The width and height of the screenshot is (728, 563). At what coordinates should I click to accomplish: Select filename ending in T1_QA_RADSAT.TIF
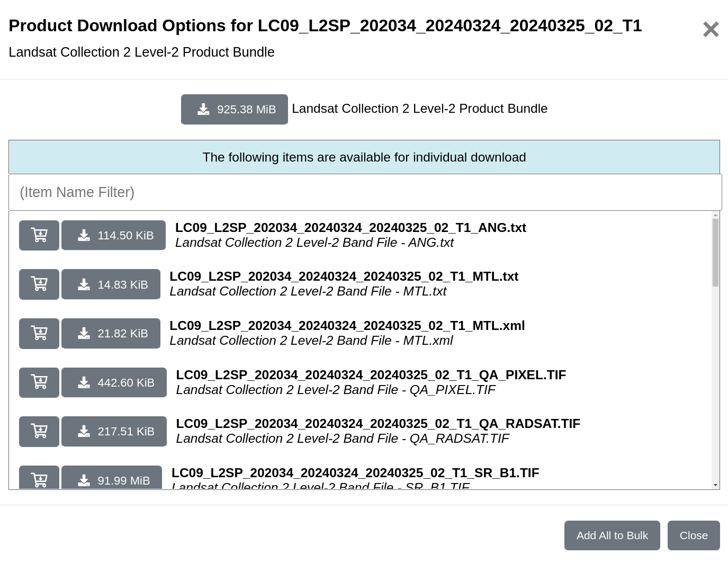click(x=378, y=424)
